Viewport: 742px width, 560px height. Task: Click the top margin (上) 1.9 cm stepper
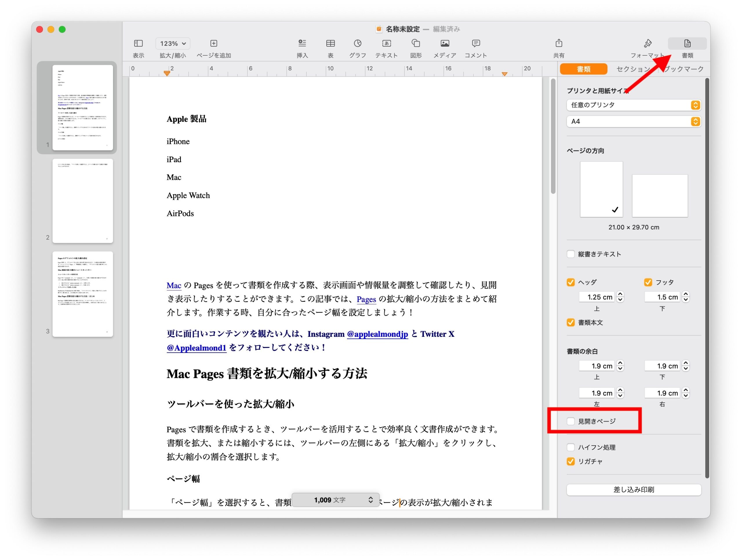tap(620, 366)
